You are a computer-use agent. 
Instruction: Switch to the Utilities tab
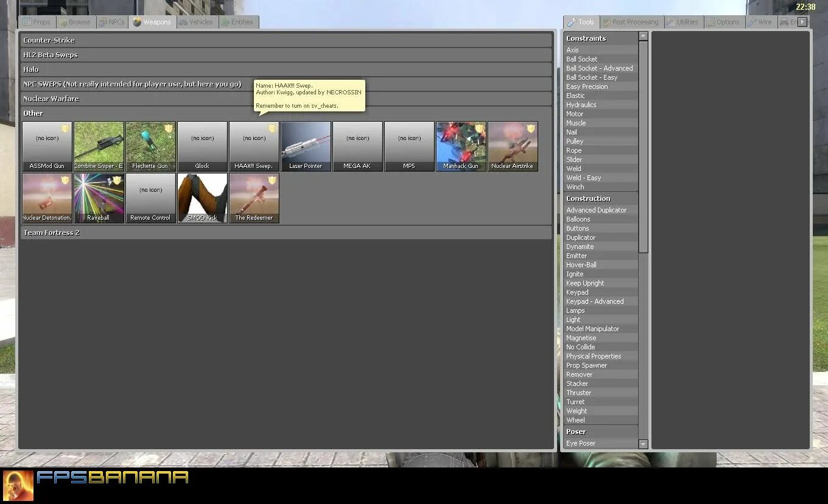click(683, 22)
